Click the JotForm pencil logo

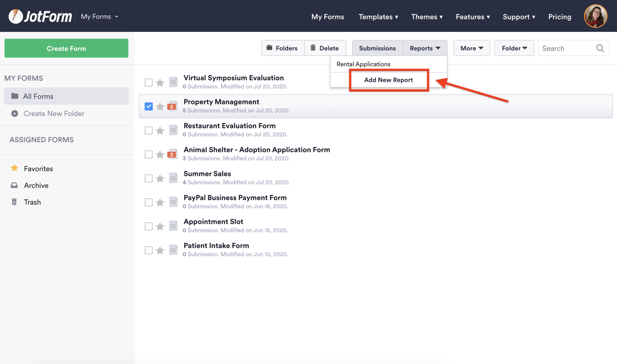[x=16, y=16]
